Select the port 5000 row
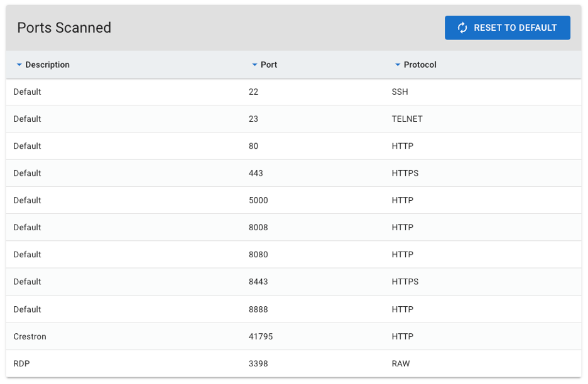This screenshot has height=384, width=588. (293, 200)
